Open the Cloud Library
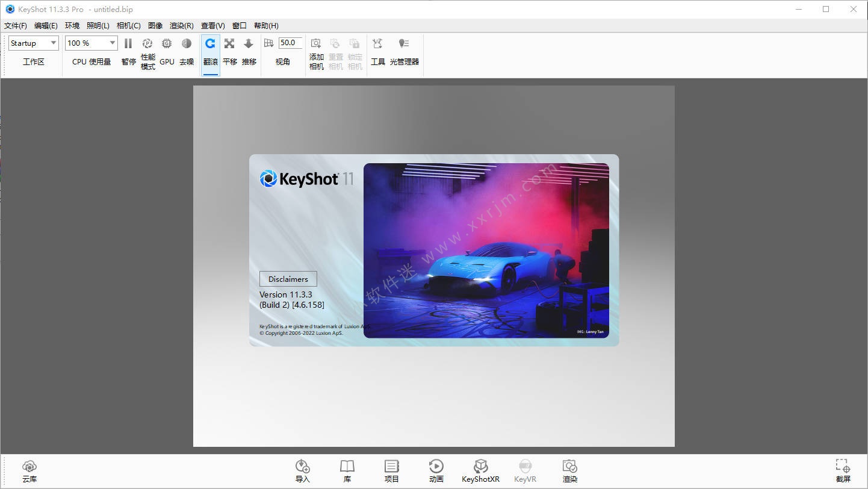 [x=29, y=471]
